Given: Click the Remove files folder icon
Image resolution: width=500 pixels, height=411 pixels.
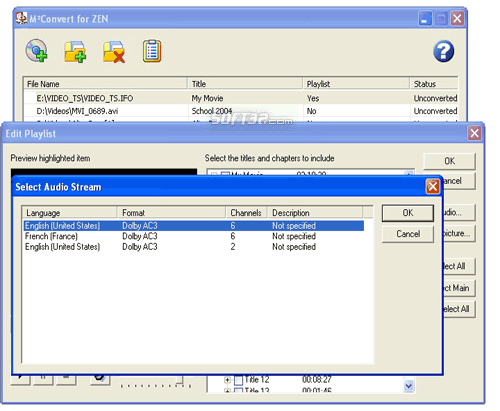Looking at the screenshot, I should coord(114,52).
